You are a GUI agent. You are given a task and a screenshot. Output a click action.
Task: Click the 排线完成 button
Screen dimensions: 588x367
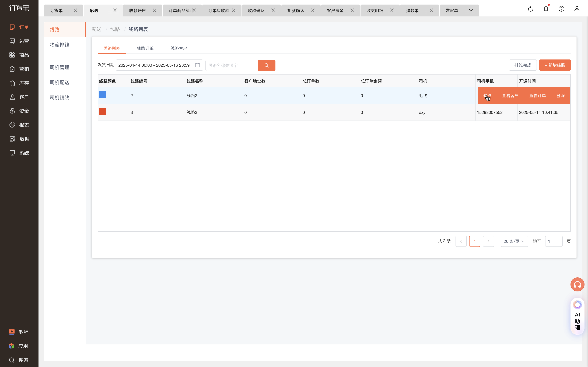[x=523, y=65]
